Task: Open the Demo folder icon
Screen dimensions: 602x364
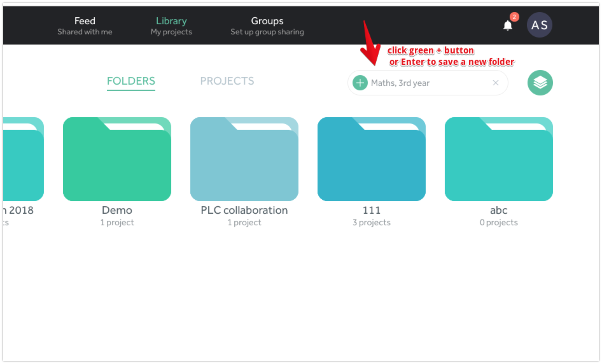Action: [x=117, y=160]
